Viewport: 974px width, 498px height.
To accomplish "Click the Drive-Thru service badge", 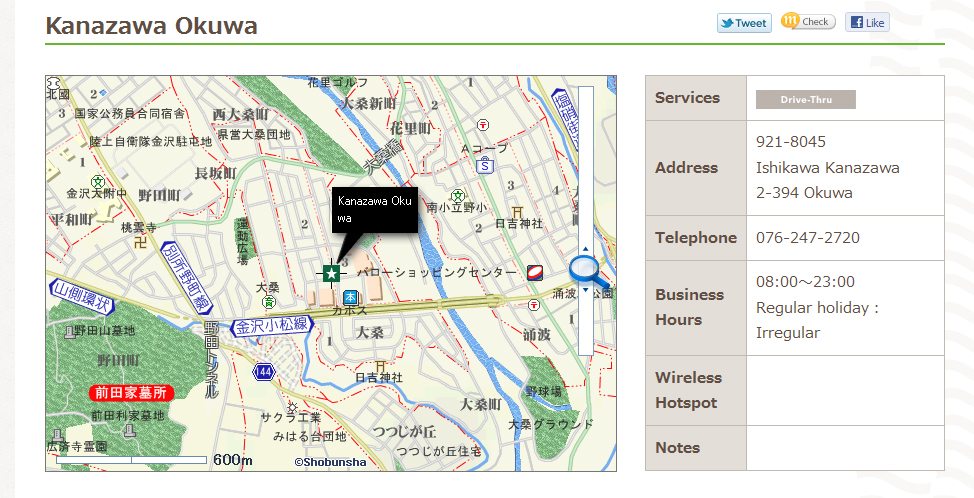I will coord(805,99).
